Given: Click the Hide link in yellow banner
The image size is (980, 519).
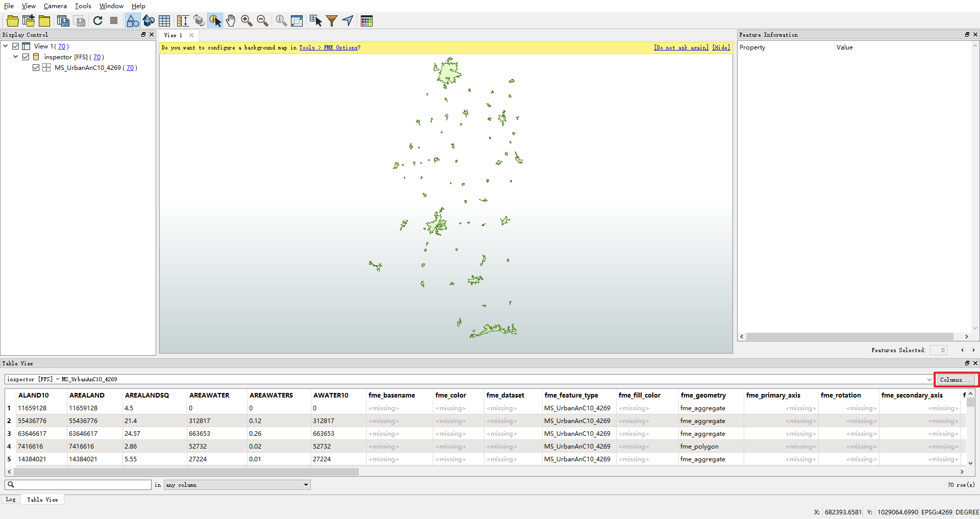Looking at the screenshot, I should pyautogui.click(x=721, y=47).
